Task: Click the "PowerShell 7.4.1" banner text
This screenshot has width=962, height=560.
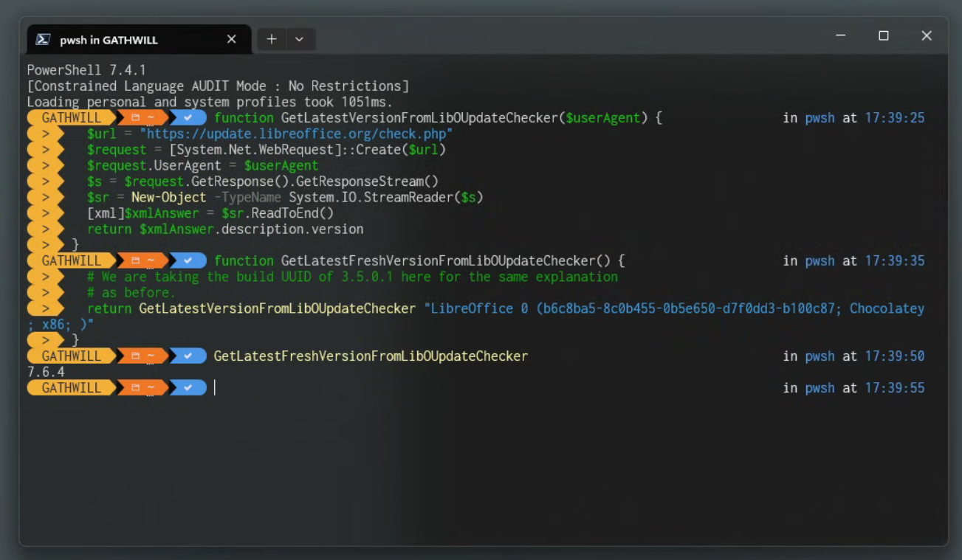Action: (86, 70)
